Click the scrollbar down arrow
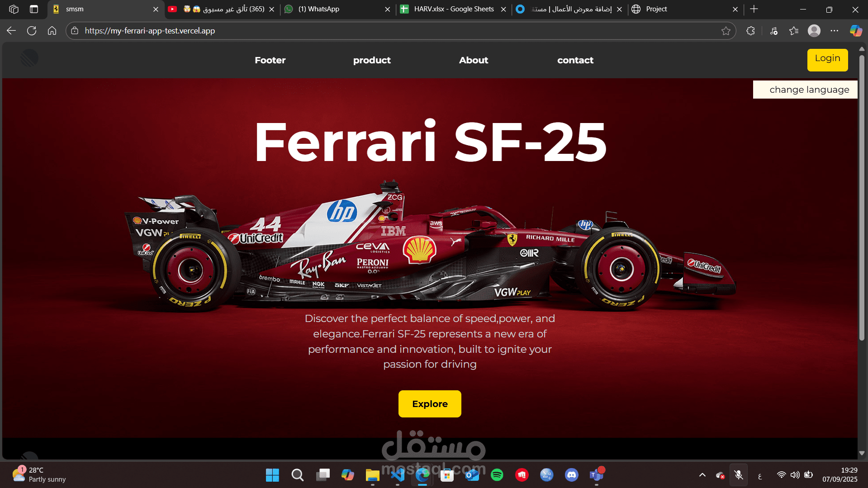This screenshot has width=868, height=488. click(861, 453)
